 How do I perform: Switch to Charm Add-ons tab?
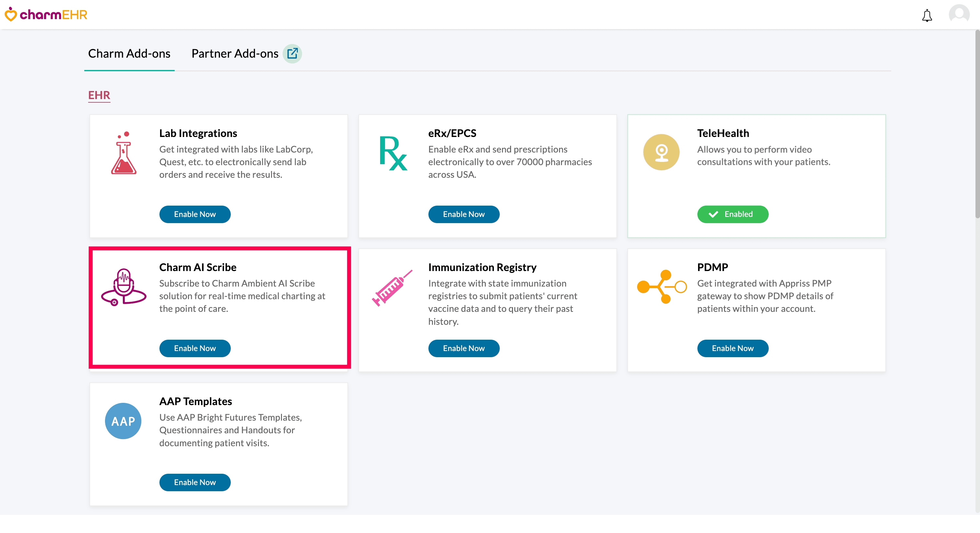pos(129,54)
